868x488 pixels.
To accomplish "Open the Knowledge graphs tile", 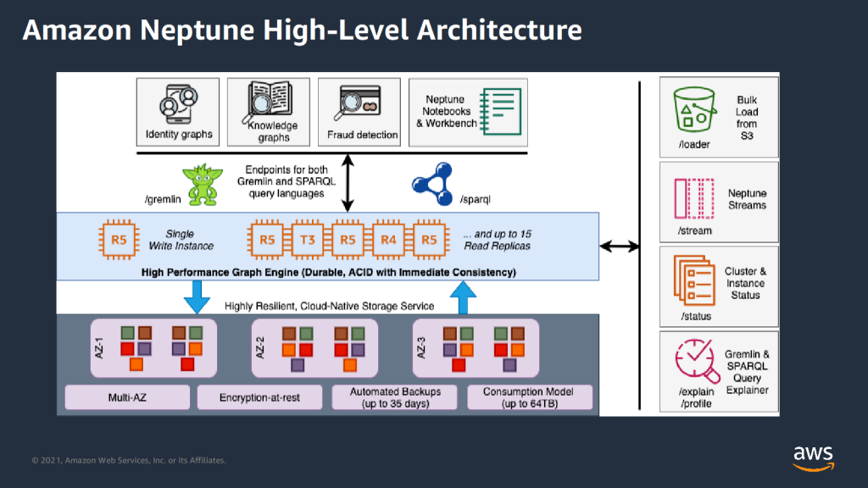I will click(269, 112).
